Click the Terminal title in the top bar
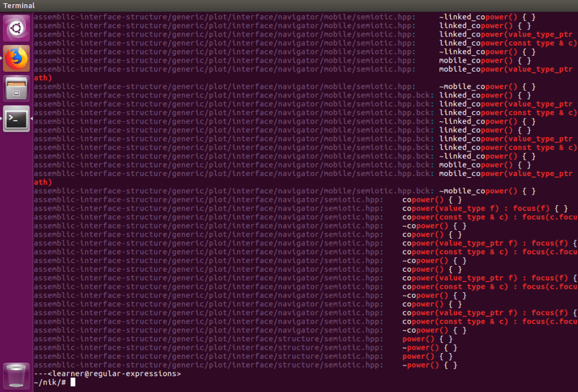Viewport: 578px width, 392px height. (19, 6)
